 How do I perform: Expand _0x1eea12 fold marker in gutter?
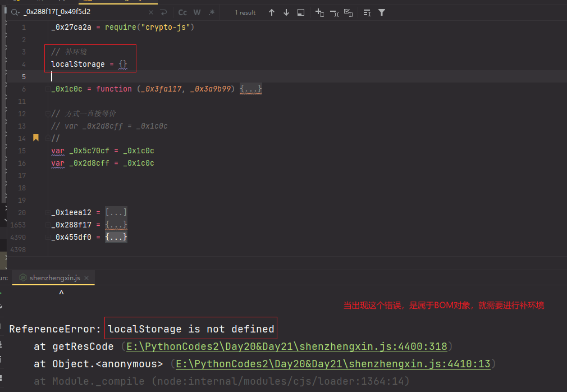tap(47, 212)
